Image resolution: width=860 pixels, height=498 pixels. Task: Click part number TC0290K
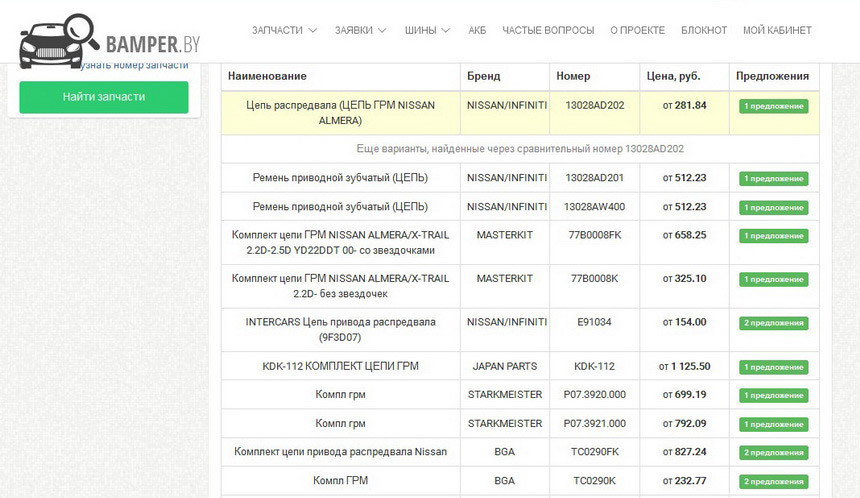point(595,480)
